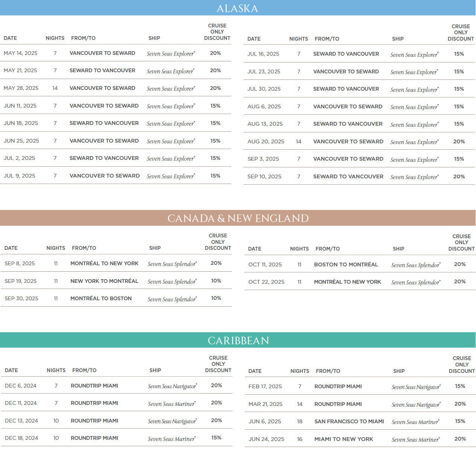Select the May 28, 2025 Vancouver to Seward route
This screenshot has height=453, width=476.
coord(102,88)
